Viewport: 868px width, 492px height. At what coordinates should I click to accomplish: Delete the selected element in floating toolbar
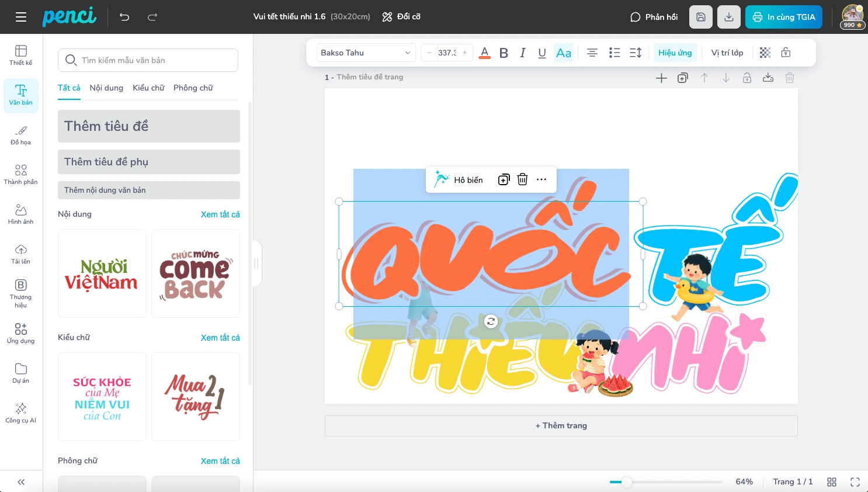[x=523, y=180]
